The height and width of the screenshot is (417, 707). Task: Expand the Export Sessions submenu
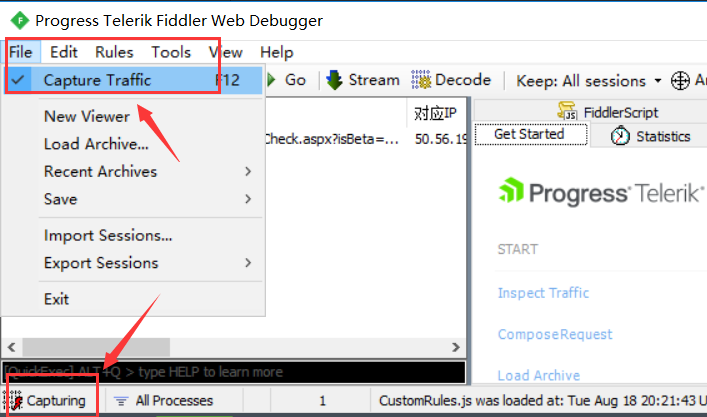point(149,263)
